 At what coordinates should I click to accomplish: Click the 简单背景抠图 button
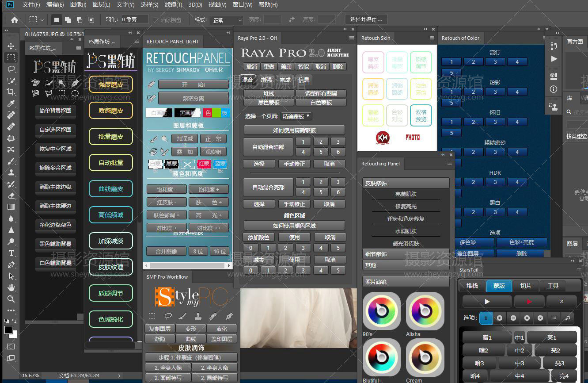(55, 111)
